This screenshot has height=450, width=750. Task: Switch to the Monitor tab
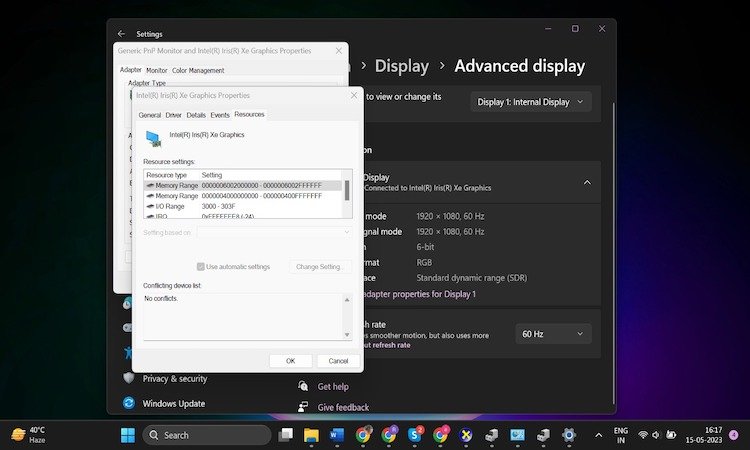[x=157, y=70]
